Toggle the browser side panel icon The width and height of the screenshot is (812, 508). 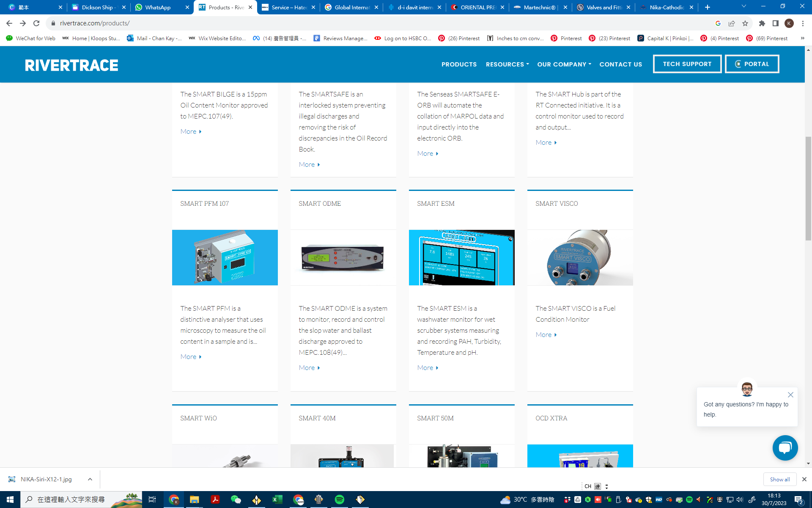(x=775, y=23)
